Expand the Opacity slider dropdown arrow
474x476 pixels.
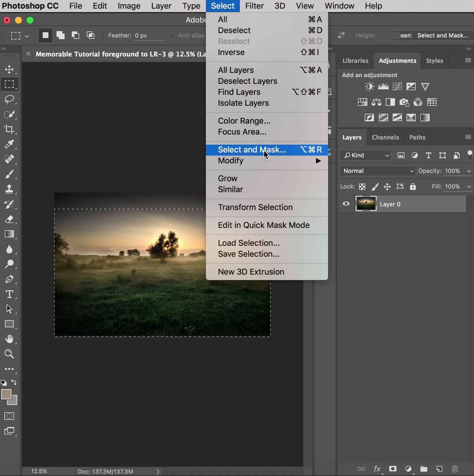pyautogui.click(x=469, y=171)
